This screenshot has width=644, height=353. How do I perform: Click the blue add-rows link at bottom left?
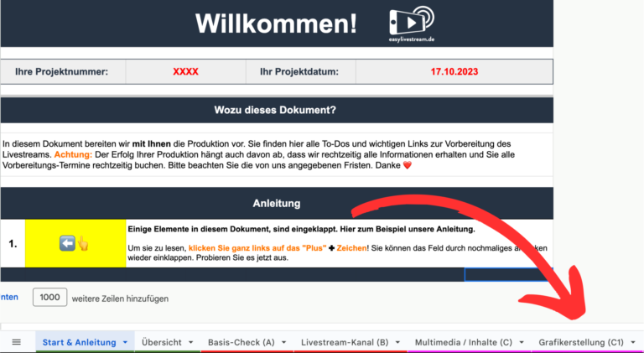pos(9,297)
